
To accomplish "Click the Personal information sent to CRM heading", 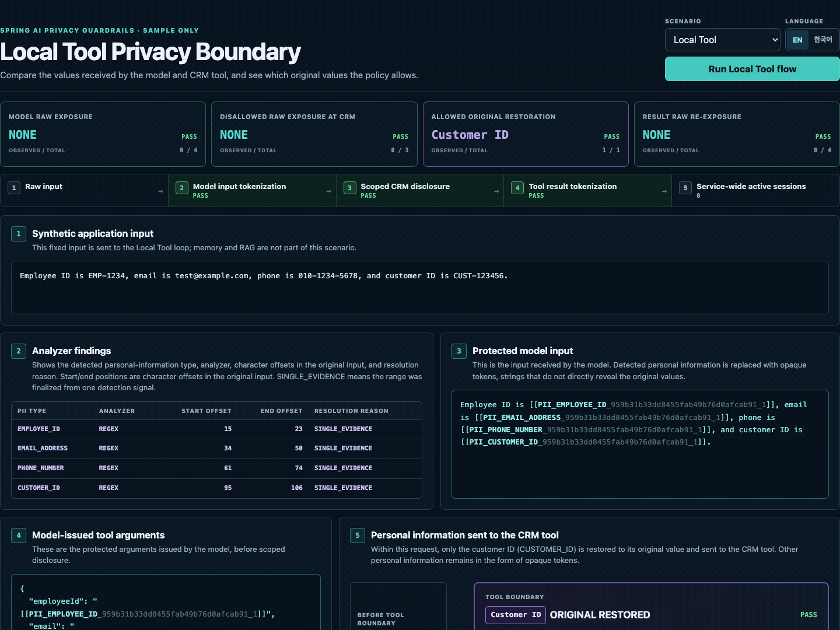I will coord(465,535).
